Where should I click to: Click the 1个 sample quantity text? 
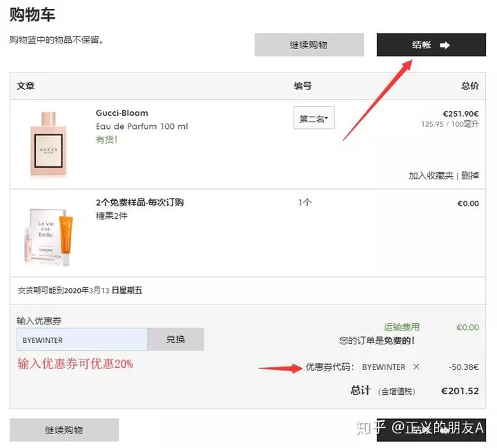[x=305, y=202]
